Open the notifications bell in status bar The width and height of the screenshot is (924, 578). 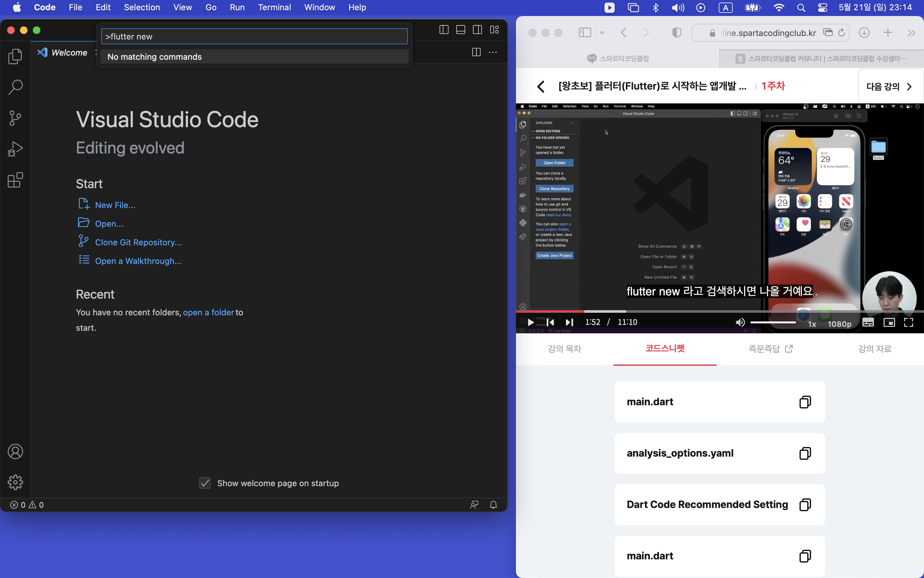[x=493, y=504]
